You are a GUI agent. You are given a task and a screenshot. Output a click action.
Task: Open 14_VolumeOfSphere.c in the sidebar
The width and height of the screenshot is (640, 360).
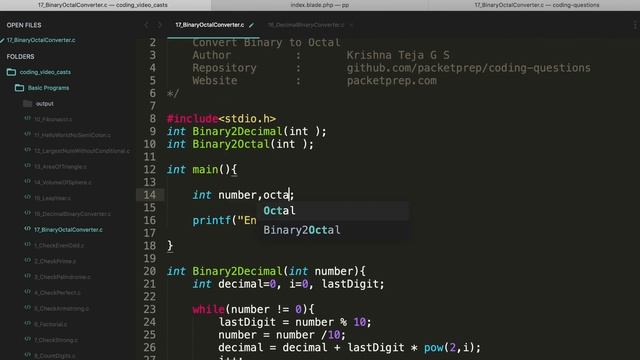pyautogui.click(x=63, y=182)
